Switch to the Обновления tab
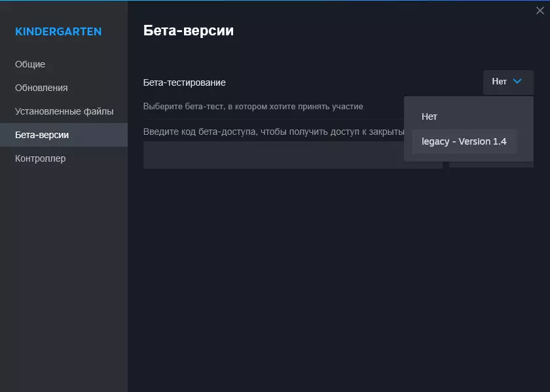 [41, 88]
